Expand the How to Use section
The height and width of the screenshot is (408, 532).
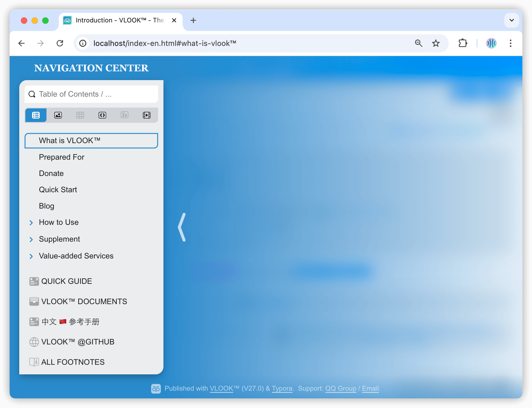(31, 222)
